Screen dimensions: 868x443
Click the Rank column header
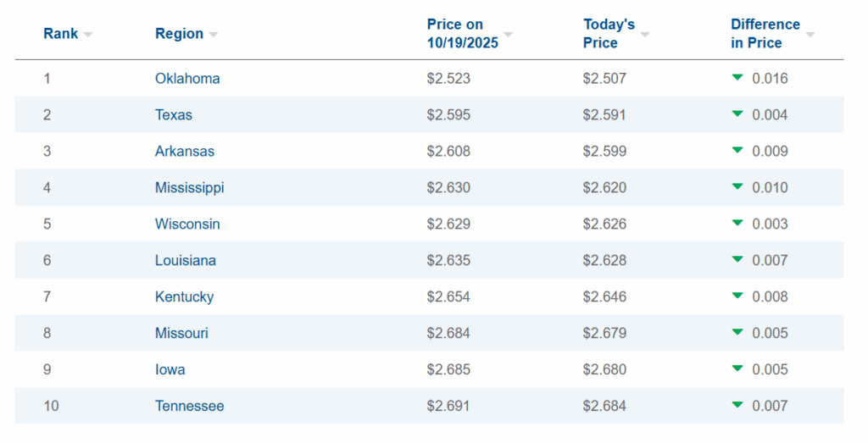click(60, 34)
